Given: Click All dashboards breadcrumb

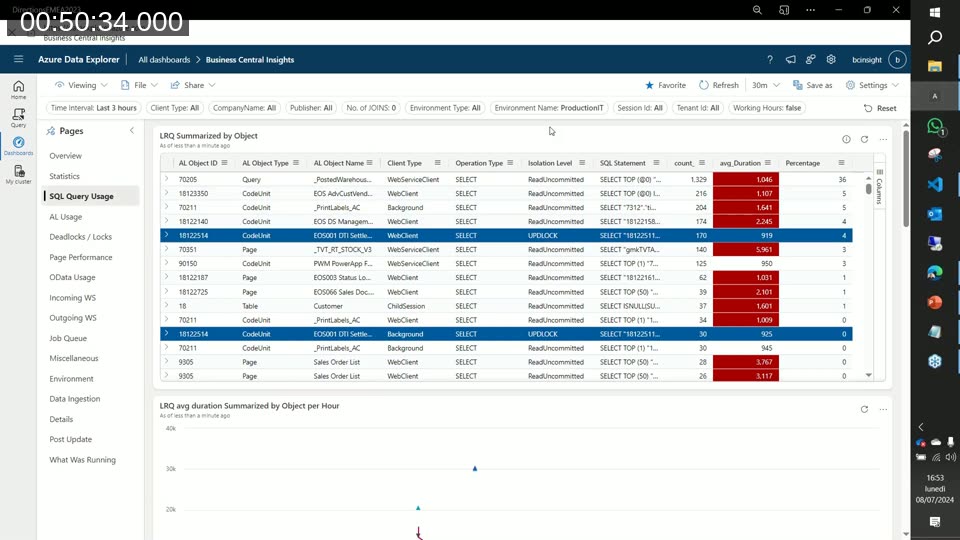Looking at the screenshot, I should [164, 59].
